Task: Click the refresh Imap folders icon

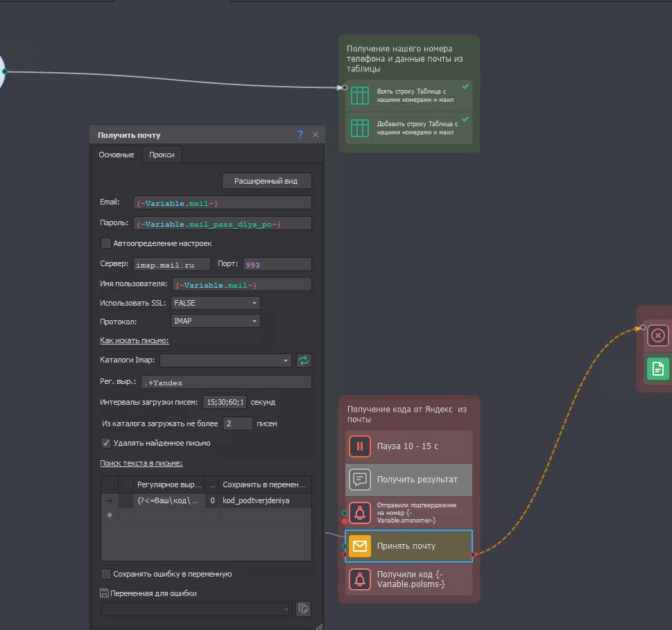Action: pyautogui.click(x=304, y=360)
